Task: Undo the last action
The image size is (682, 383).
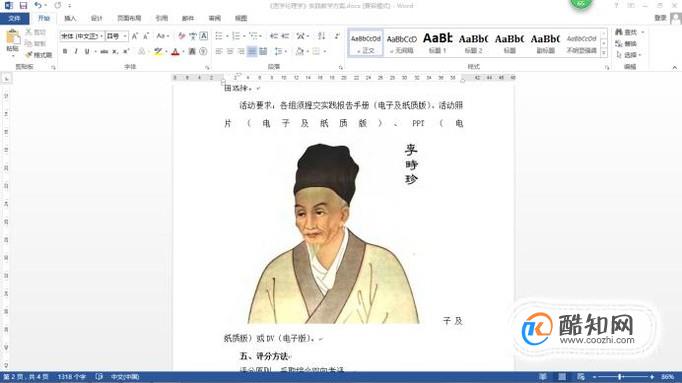Action: [38, 6]
